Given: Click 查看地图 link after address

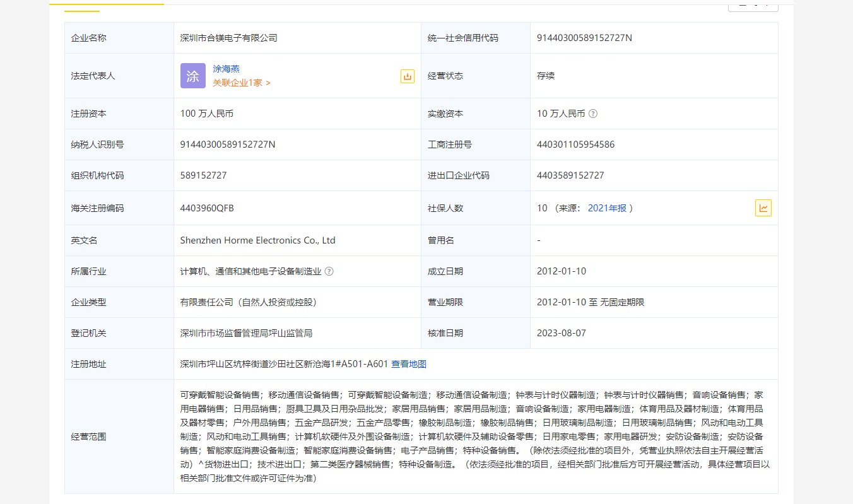Looking at the screenshot, I should [409, 364].
